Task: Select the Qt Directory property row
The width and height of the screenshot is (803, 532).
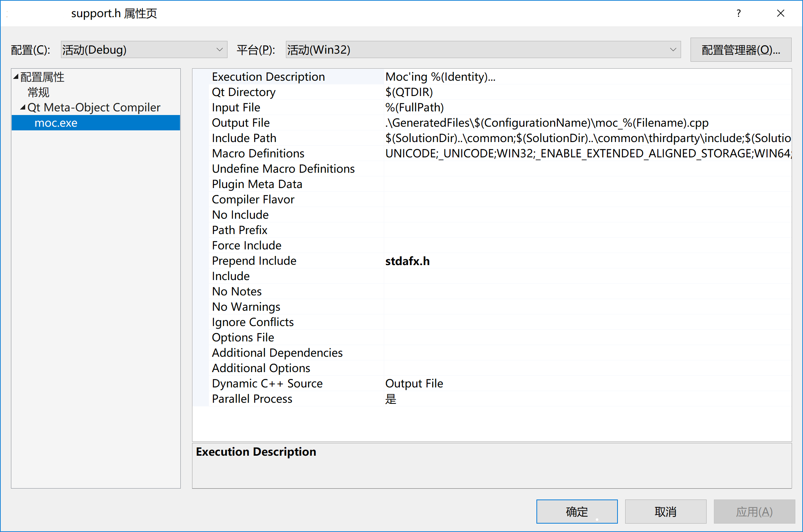Action: 243,92
